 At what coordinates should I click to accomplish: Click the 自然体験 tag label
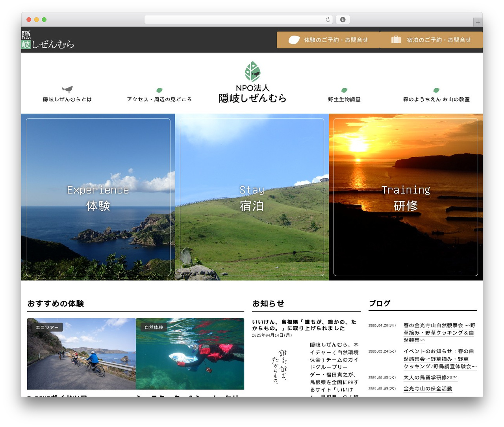pos(154,327)
